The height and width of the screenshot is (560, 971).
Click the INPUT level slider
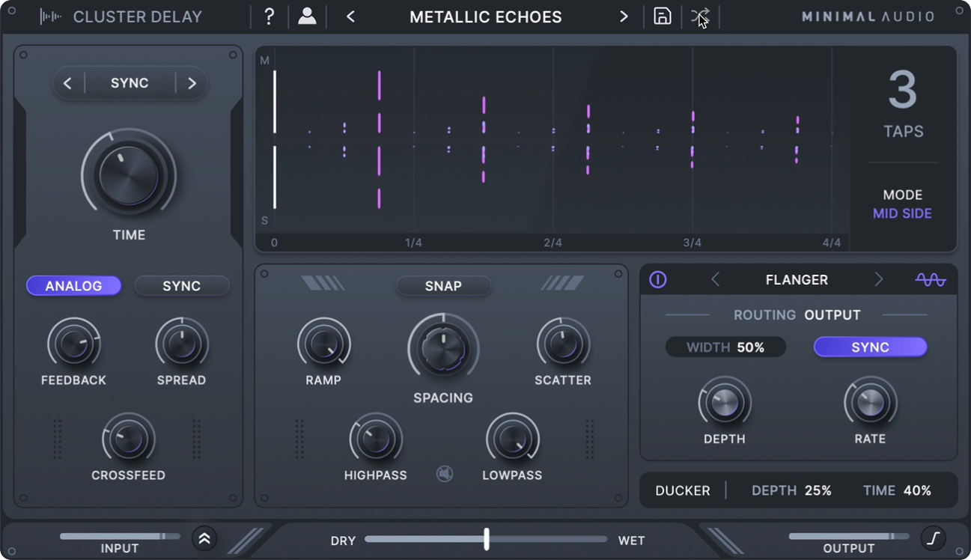(120, 536)
